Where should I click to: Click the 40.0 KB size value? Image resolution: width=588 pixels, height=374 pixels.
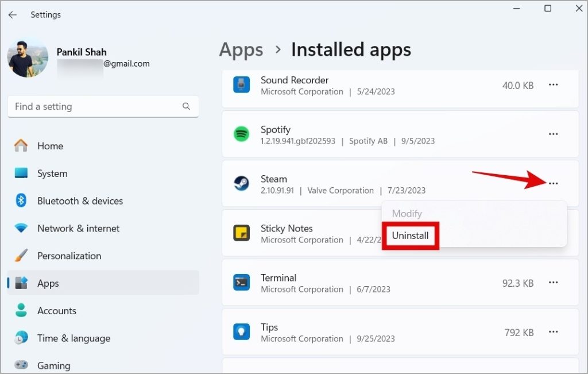518,86
